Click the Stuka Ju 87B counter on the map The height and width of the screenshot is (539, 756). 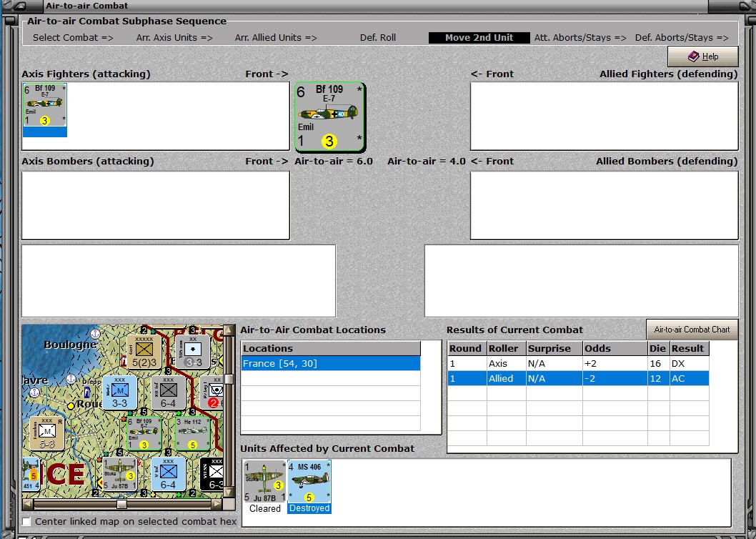(119, 475)
